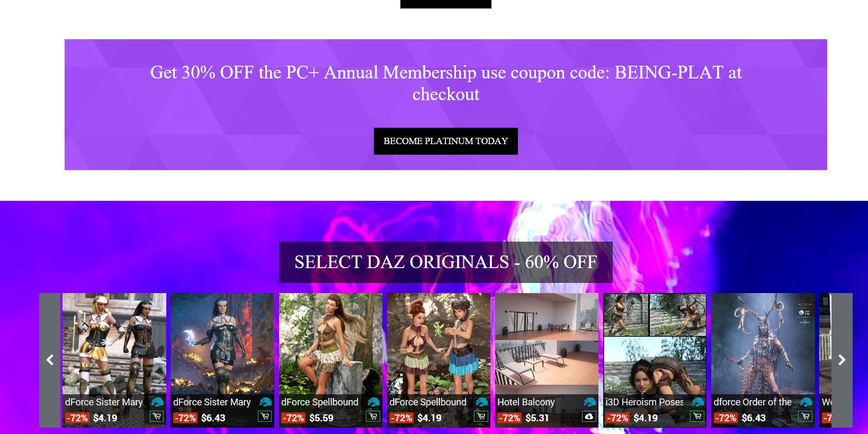868x434 pixels.
Task: Open the Hotel Balcony product title link
Action: [526, 402]
